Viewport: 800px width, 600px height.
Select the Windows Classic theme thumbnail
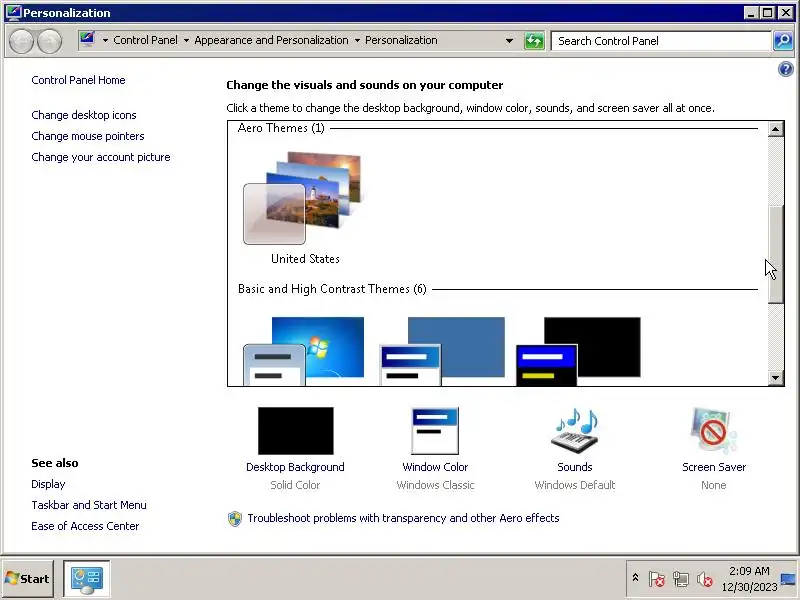(442, 351)
